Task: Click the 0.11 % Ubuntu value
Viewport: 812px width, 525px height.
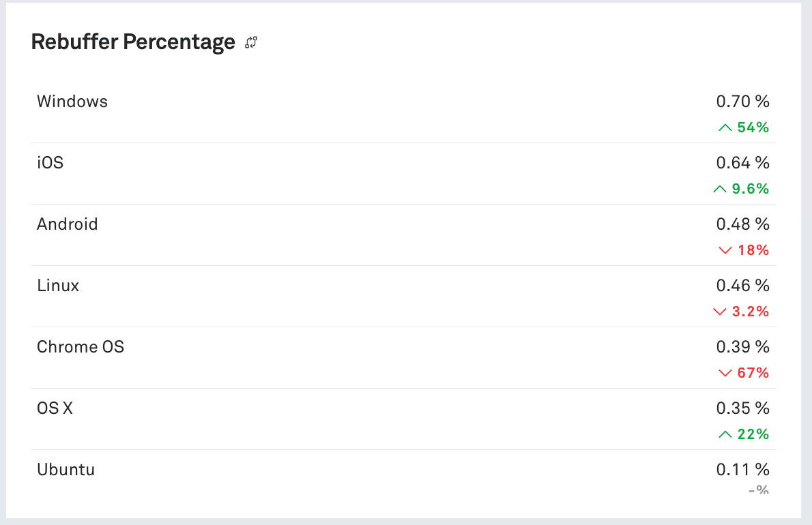Action: (742, 470)
